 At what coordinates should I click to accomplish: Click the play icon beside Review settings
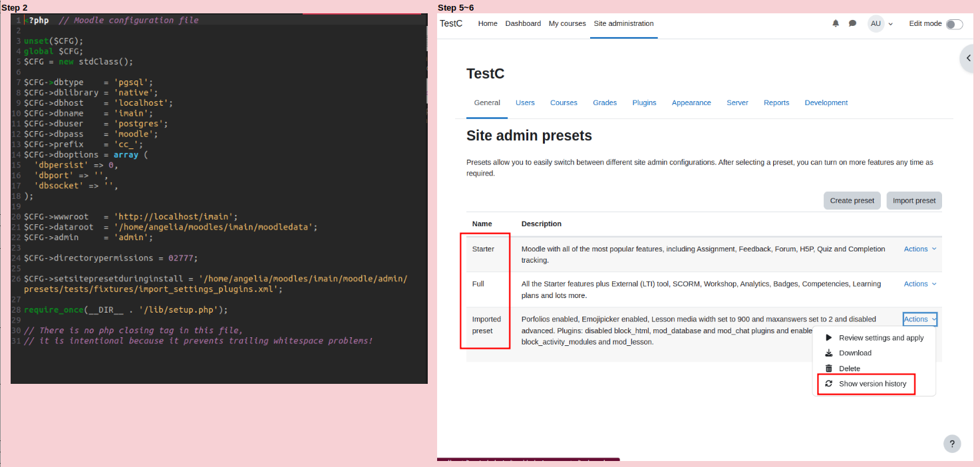(828, 338)
